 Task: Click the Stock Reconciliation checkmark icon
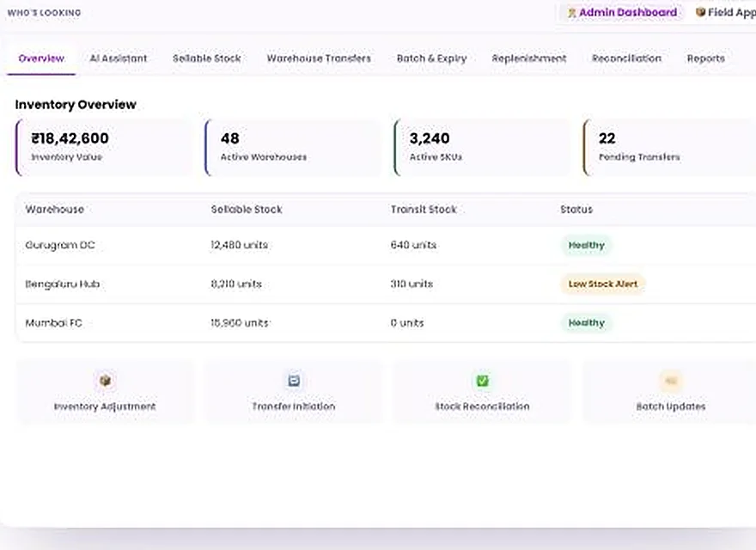pyautogui.click(x=483, y=381)
